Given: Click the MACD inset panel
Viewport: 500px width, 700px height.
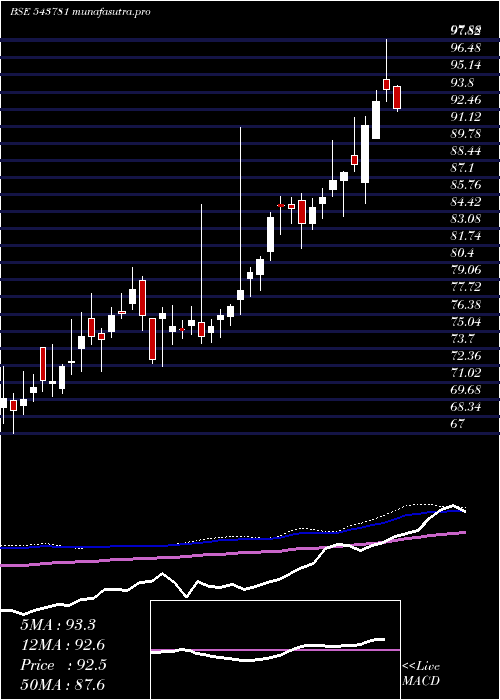Looking at the screenshot, I should tap(275, 650).
